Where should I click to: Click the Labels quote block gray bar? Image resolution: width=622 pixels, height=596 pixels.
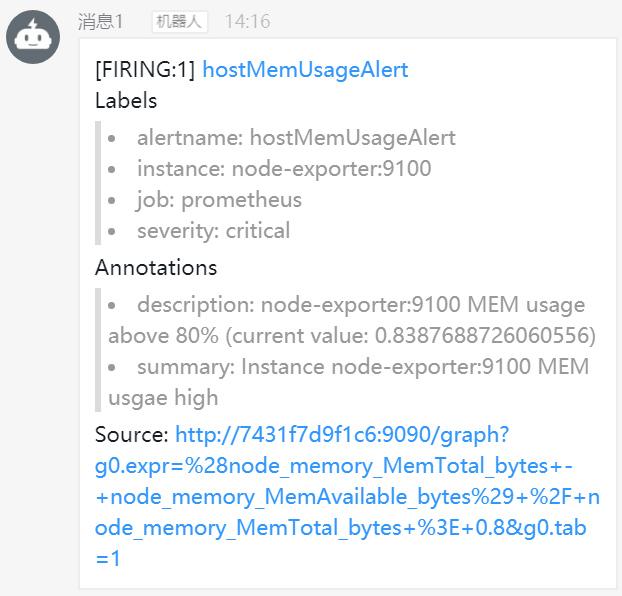(98, 183)
